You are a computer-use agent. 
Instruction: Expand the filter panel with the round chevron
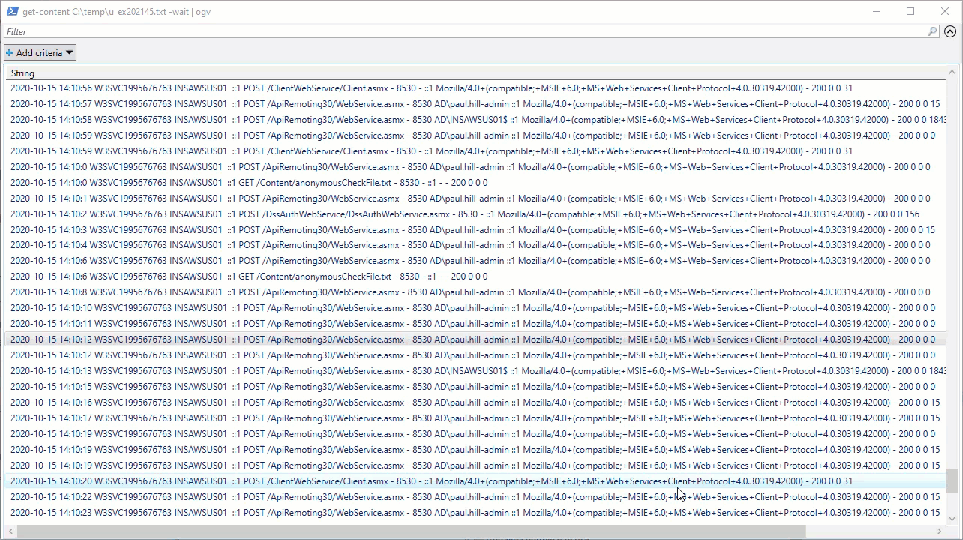[950, 32]
